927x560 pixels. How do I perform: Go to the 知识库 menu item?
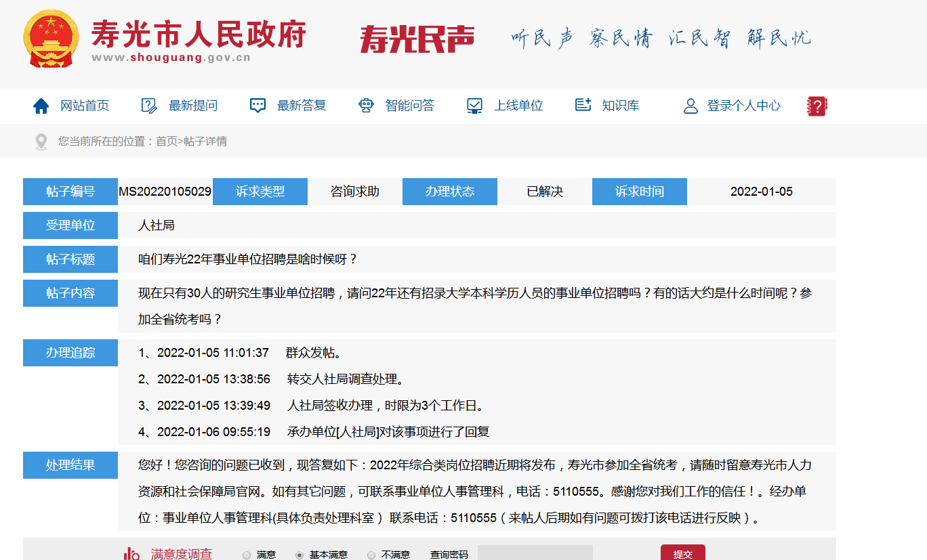[x=620, y=106]
